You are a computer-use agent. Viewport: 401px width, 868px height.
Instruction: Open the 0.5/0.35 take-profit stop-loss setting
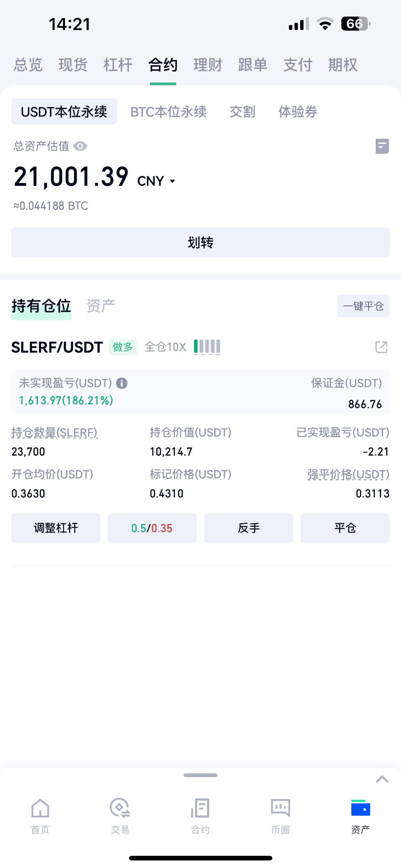pyautogui.click(x=152, y=528)
